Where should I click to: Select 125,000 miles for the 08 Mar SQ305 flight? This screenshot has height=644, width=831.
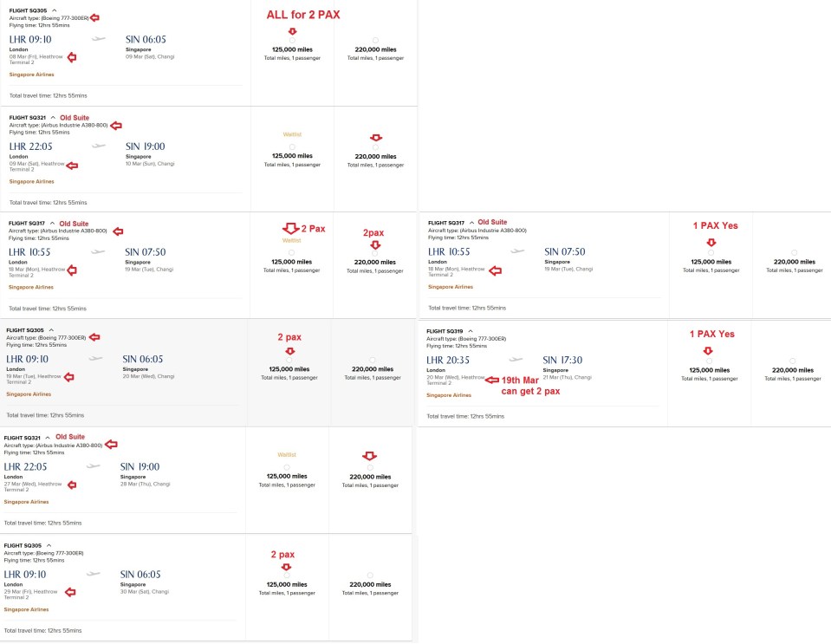click(292, 40)
